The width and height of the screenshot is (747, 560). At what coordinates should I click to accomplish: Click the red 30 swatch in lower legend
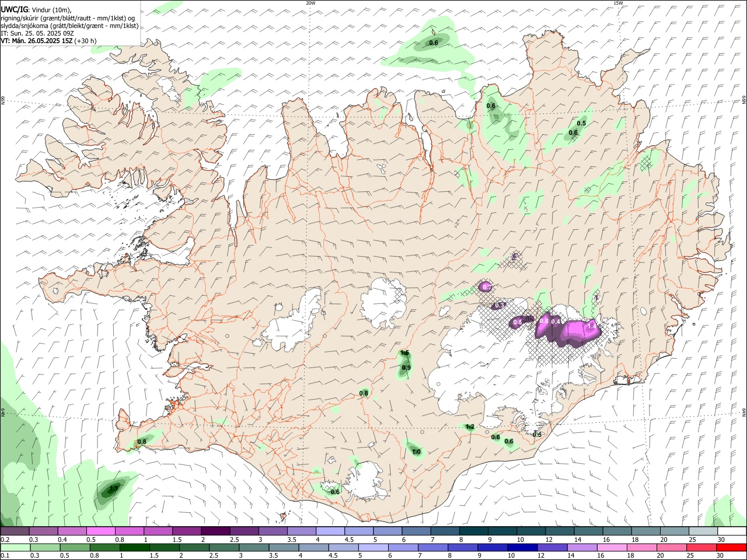[732, 547]
